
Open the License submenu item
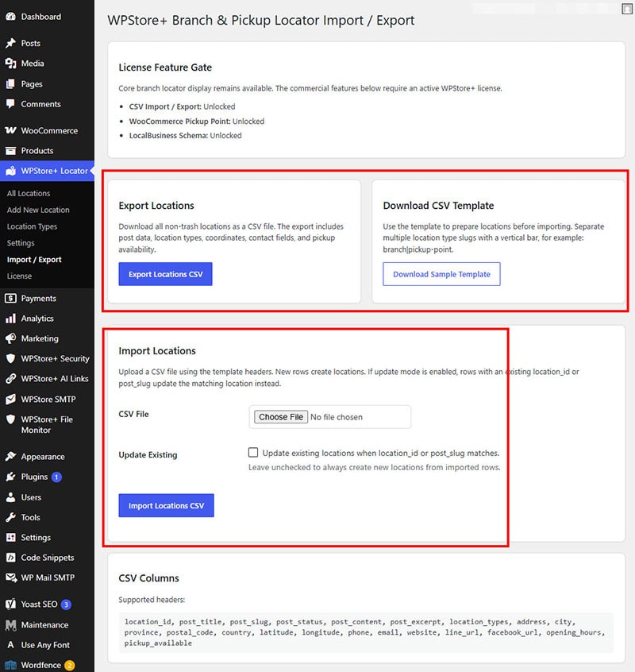(x=19, y=276)
